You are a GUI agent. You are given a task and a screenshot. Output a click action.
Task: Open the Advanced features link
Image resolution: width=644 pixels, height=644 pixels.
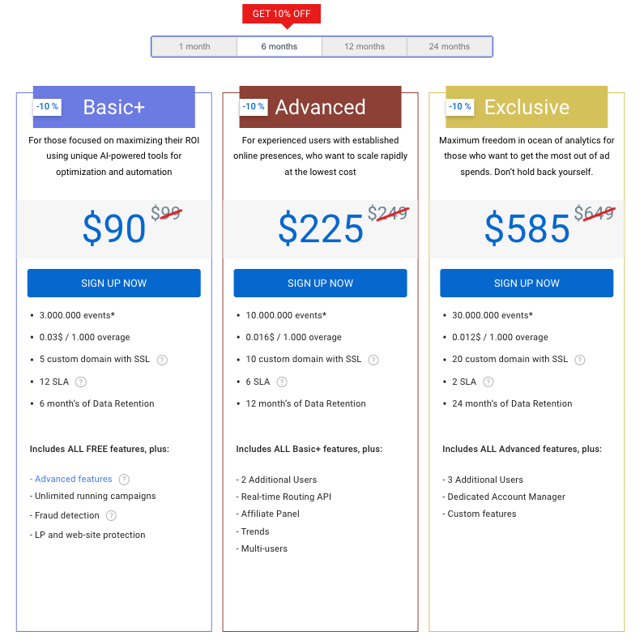(x=73, y=480)
